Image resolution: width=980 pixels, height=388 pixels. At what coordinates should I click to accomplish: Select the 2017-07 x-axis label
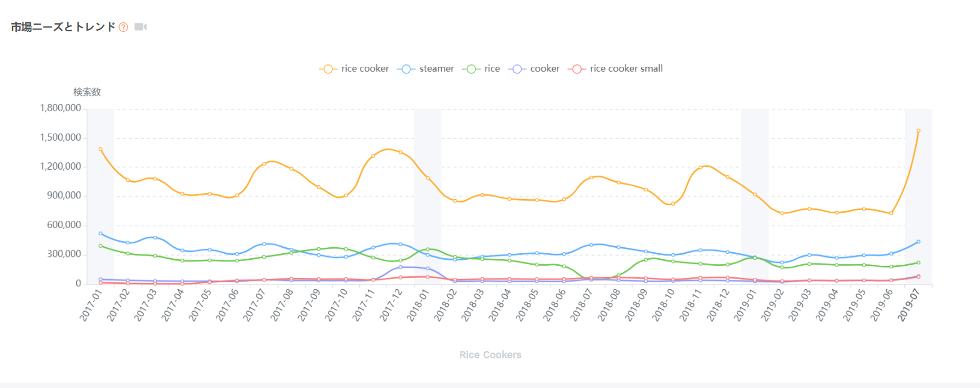pyautogui.click(x=255, y=305)
